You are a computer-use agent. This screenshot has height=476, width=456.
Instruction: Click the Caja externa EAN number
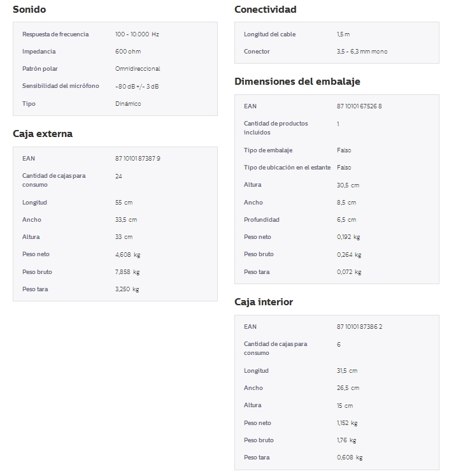[x=138, y=158]
